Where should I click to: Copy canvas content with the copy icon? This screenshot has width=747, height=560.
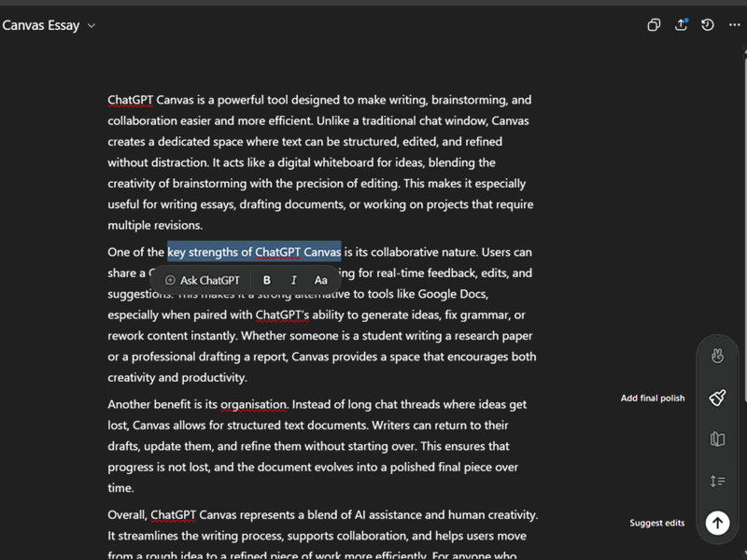[654, 25]
